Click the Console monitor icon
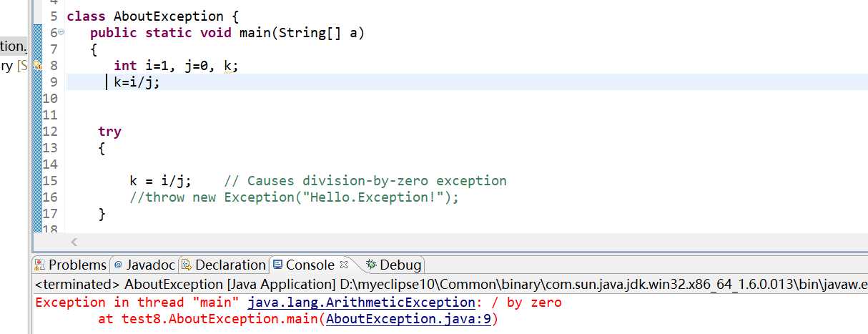This screenshot has width=868, height=334. pyautogui.click(x=277, y=265)
